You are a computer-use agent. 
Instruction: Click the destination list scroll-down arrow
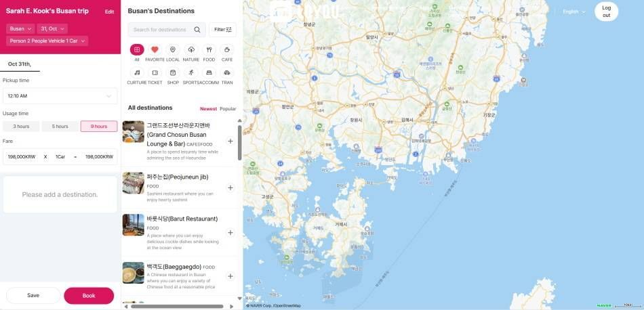pos(240,298)
